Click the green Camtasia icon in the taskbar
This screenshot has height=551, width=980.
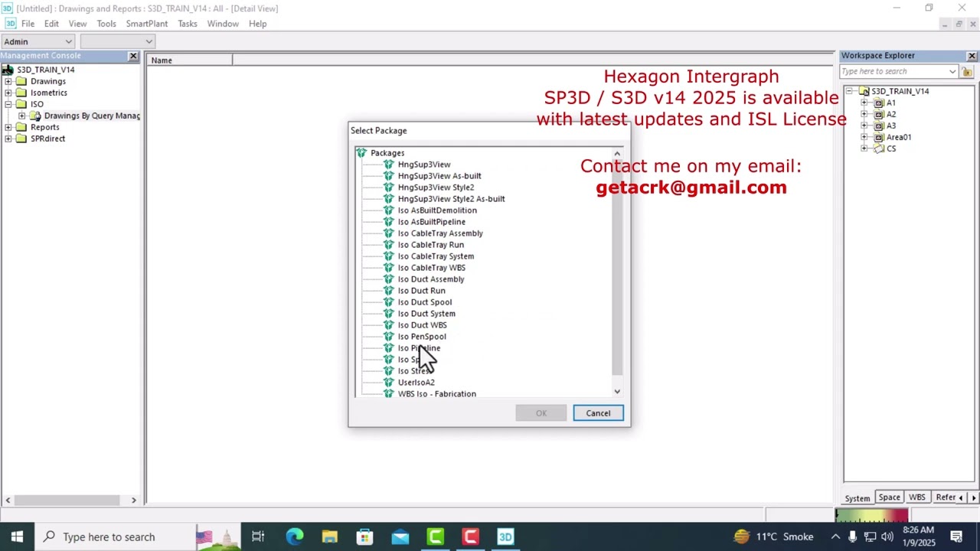(x=435, y=536)
